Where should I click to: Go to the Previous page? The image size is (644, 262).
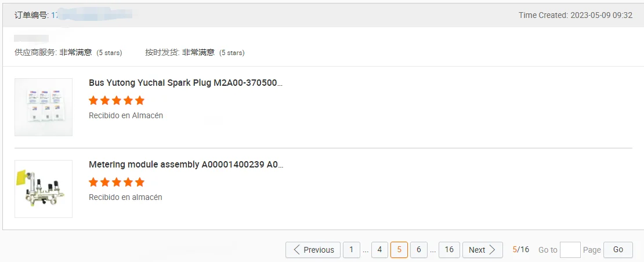(313, 250)
